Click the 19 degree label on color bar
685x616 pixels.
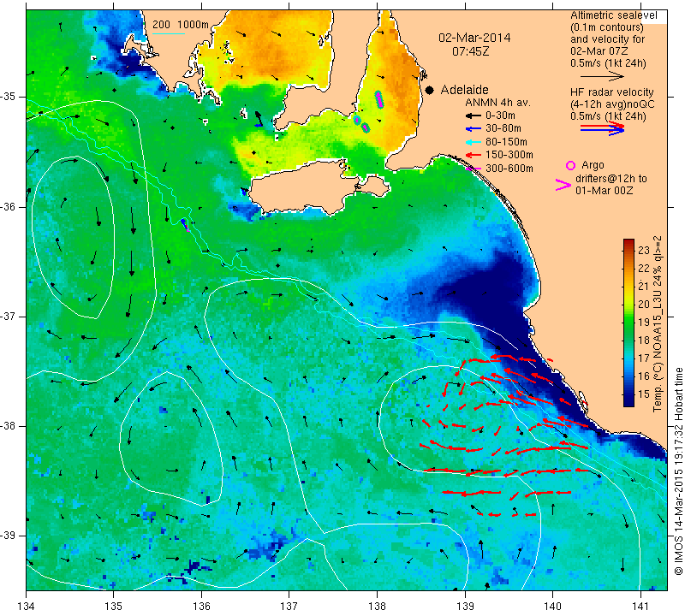[644, 323]
